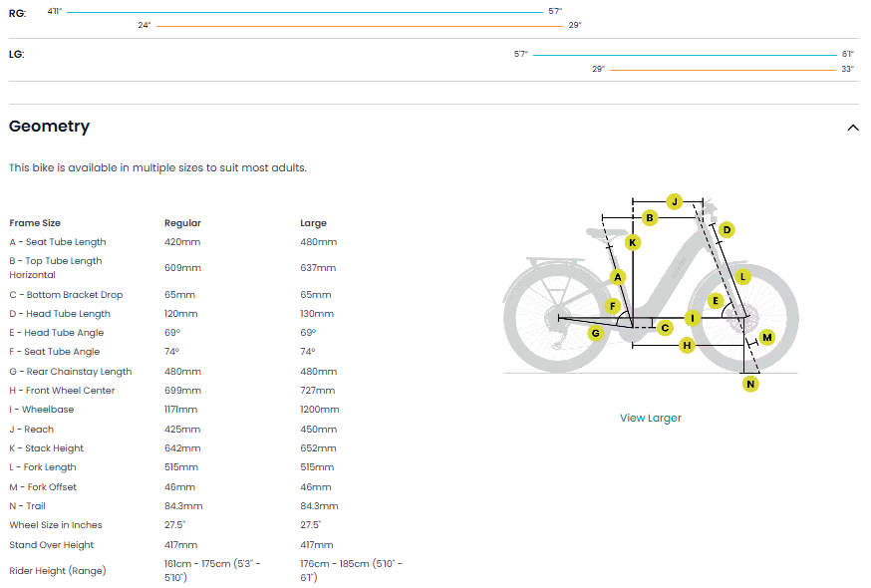Click the E head angle marker on diagram

[x=714, y=300]
